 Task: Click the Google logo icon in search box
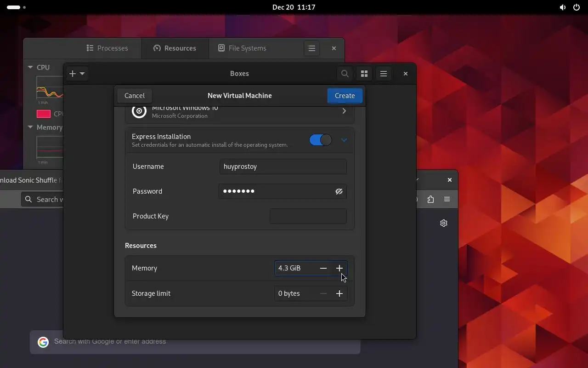(43, 342)
